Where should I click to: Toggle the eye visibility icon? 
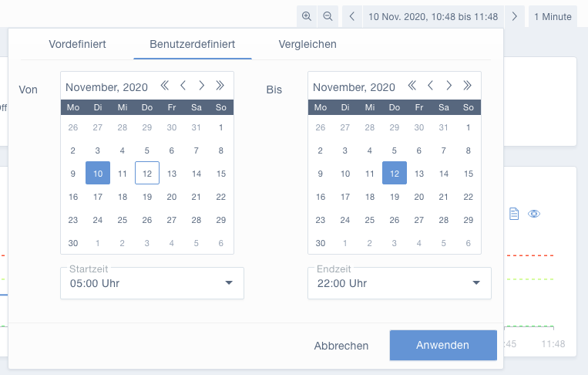534,214
